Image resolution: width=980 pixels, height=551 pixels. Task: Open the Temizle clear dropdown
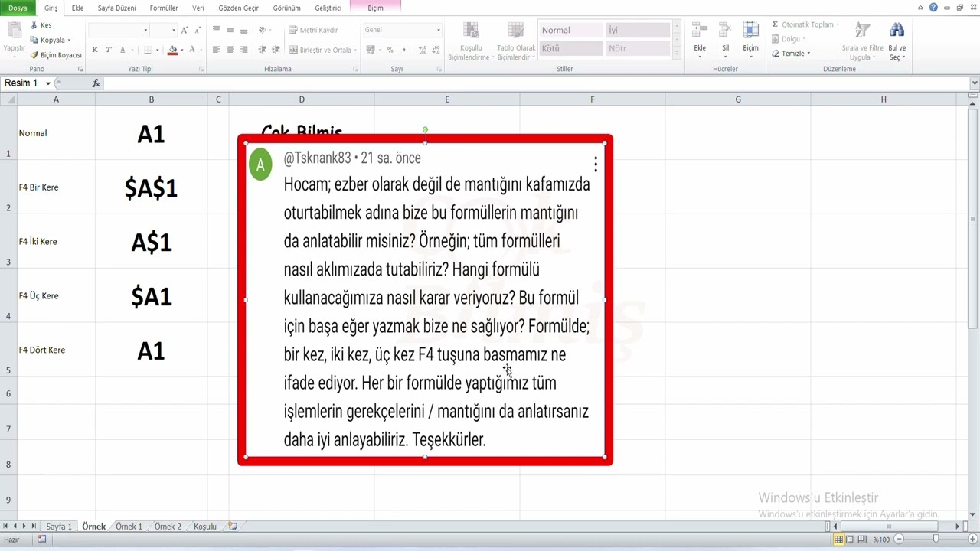coord(792,54)
